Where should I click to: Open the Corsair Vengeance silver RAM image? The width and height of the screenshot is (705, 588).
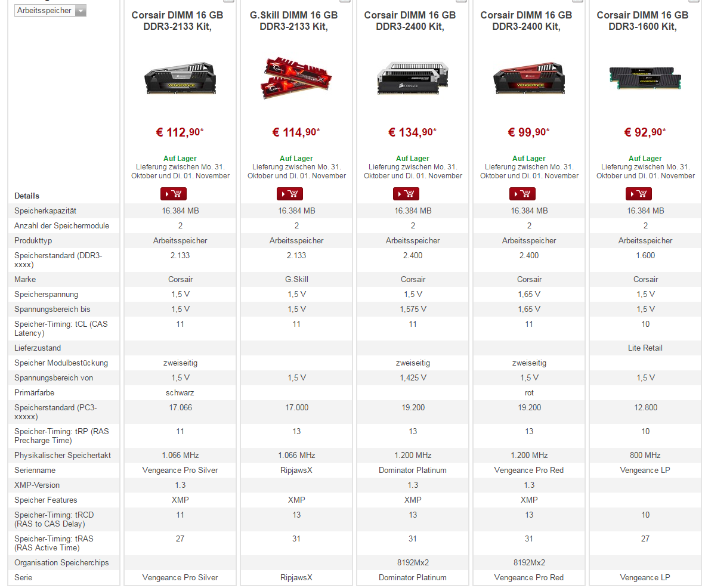(x=180, y=79)
